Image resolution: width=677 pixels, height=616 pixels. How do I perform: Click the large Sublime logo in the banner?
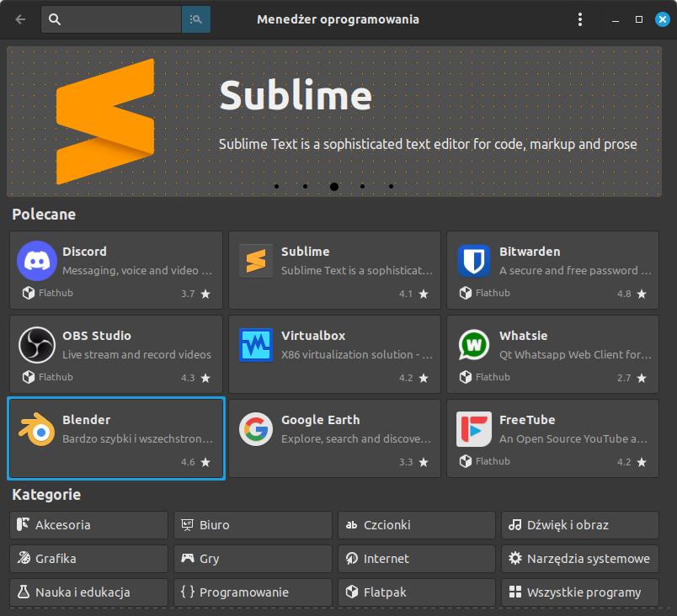click(105, 122)
